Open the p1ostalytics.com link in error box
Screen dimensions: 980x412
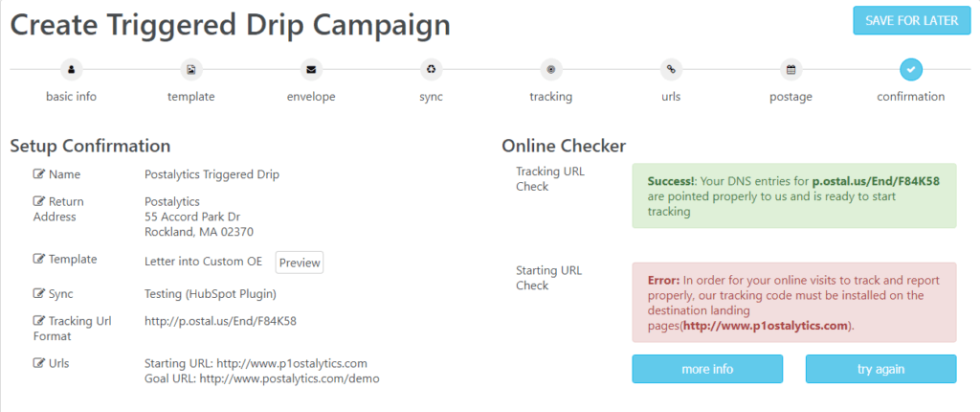(766, 326)
